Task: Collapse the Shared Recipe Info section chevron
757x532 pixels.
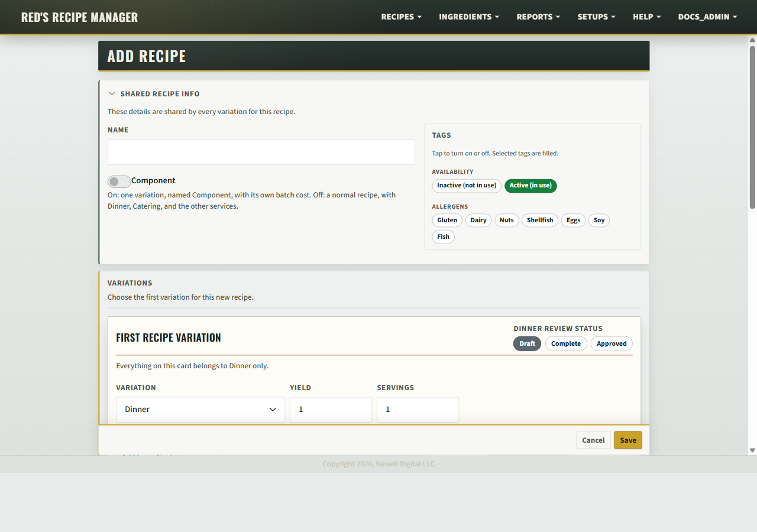Action: coord(112,93)
